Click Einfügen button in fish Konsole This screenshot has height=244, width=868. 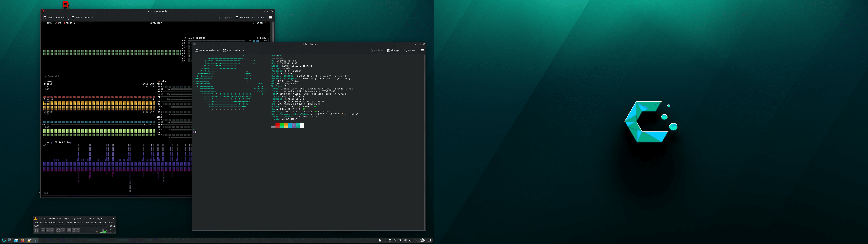click(x=393, y=50)
